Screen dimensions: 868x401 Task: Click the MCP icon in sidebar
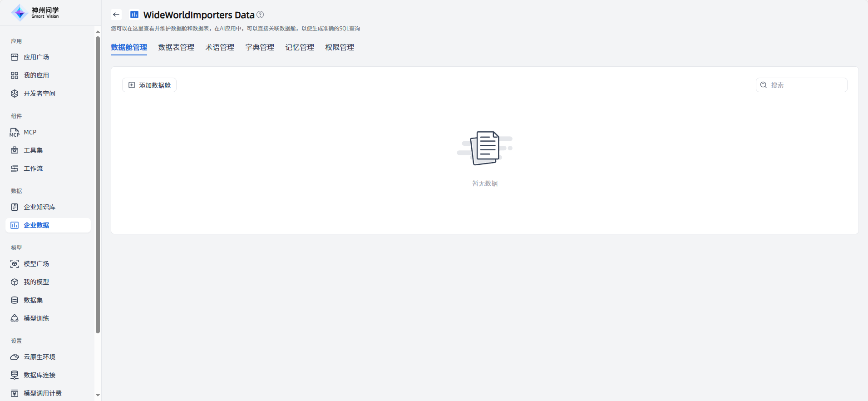(15, 132)
